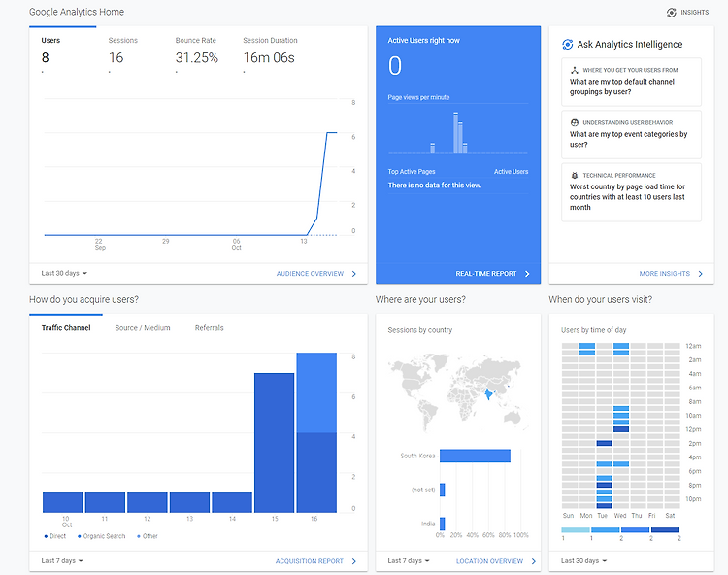The height and width of the screenshot is (575, 728).
Task: Ask about top default channel groupings by user
Action: click(632, 82)
